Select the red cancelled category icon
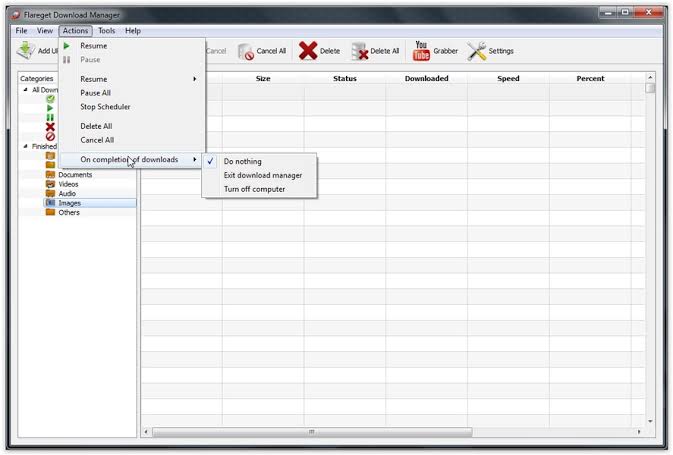 50,136
